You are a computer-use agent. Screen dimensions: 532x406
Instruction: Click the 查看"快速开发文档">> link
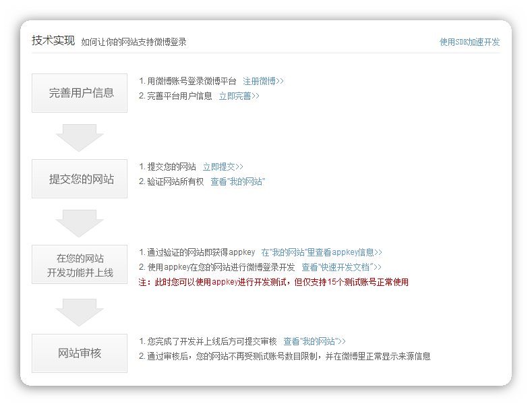tap(341, 267)
